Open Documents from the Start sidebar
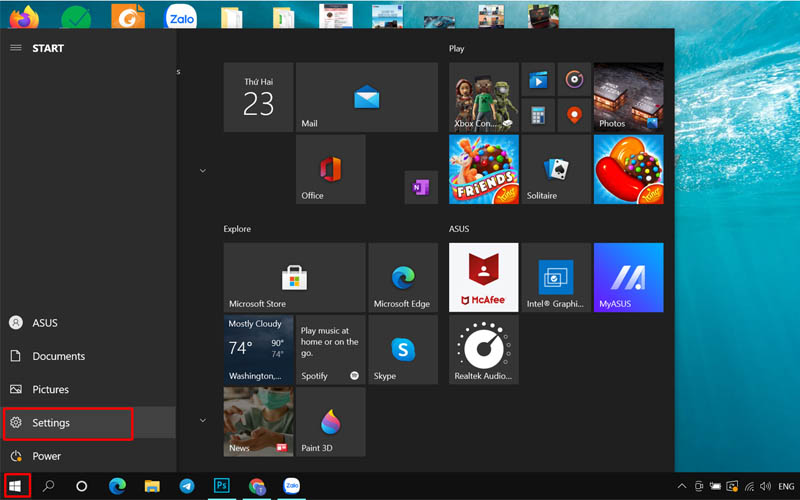 (58, 356)
